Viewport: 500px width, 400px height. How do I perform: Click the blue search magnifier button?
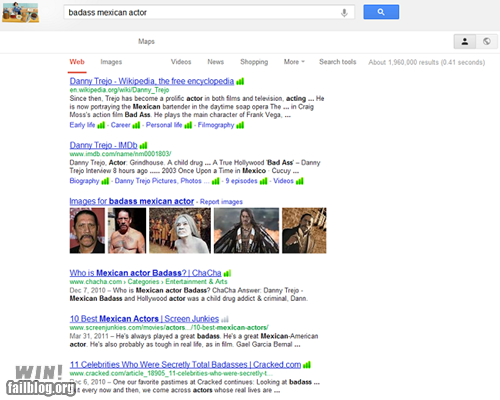381,12
